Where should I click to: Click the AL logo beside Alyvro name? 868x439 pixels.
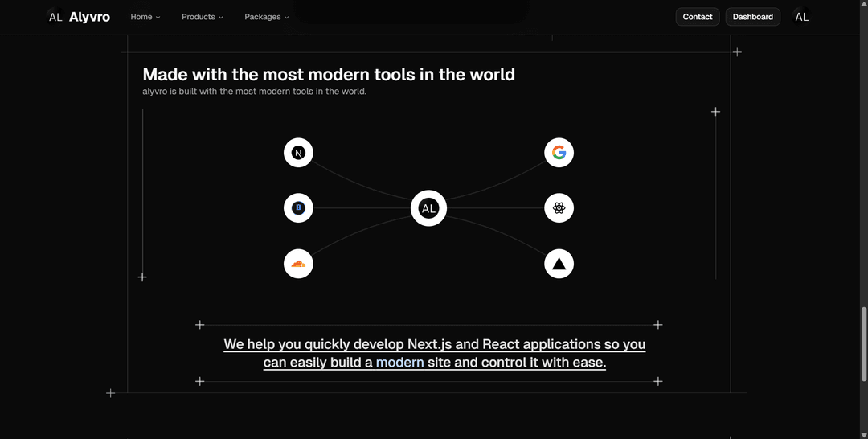point(55,17)
